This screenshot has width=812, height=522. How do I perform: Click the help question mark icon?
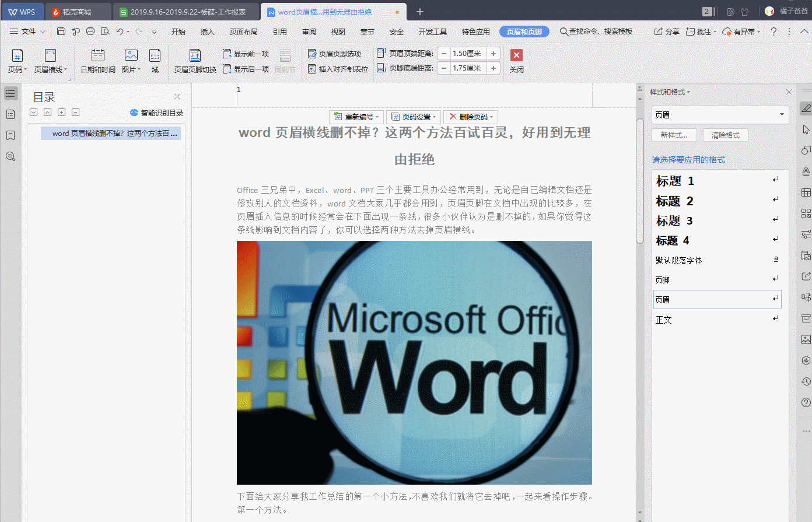(773, 31)
